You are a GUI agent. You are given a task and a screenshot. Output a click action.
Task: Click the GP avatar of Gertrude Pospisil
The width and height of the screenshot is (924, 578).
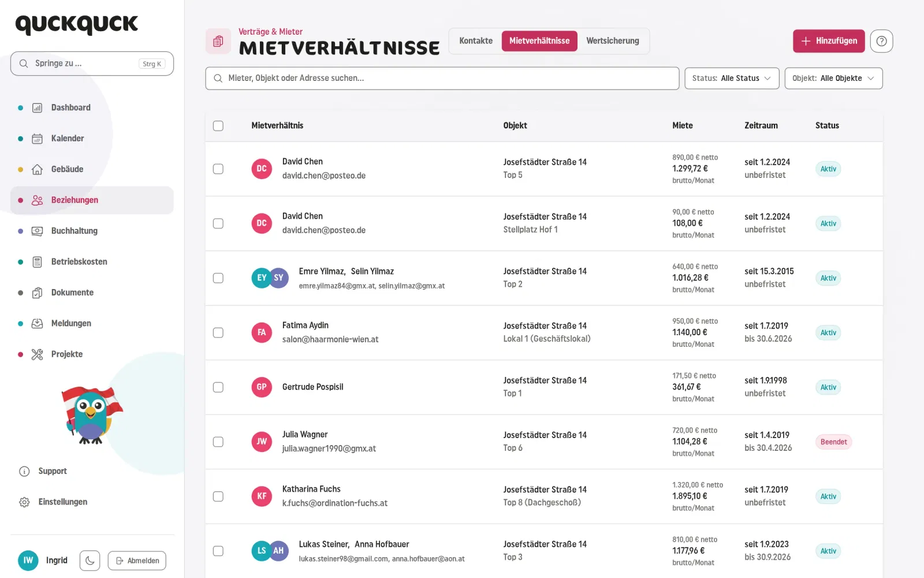pos(262,387)
